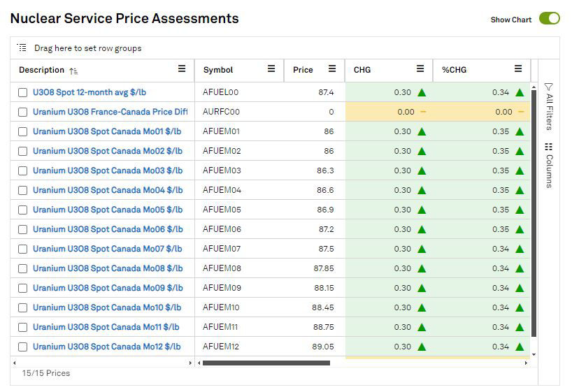Open the Description column menu icon
Viewport: 572px width, 392px height.
[182, 69]
